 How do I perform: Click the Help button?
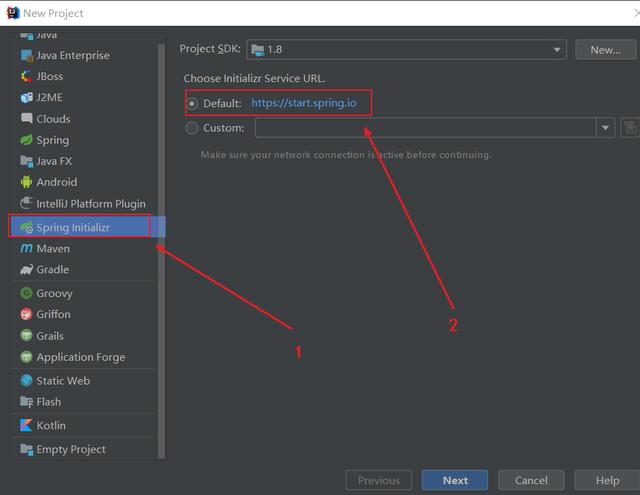pos(607,480)
